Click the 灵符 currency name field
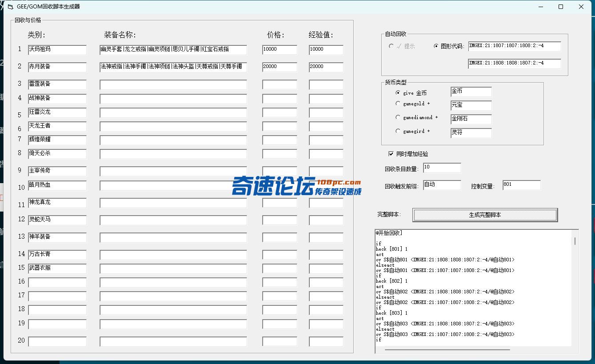 pyautogui.click(x=471, y=133)
